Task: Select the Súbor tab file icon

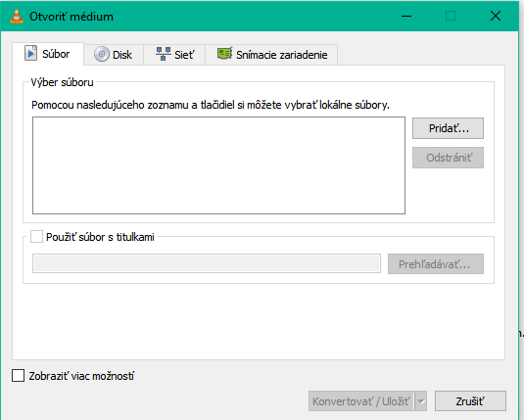Action: click(30, 53)
